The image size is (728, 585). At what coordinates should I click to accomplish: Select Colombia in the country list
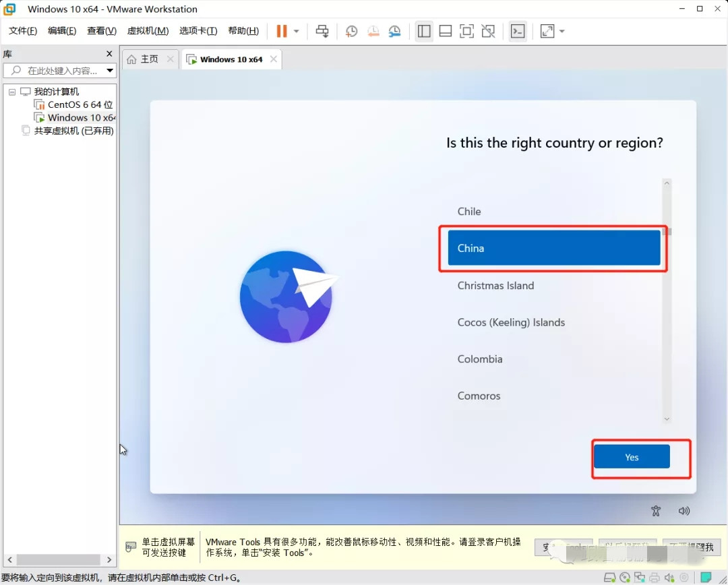[480, 359]
